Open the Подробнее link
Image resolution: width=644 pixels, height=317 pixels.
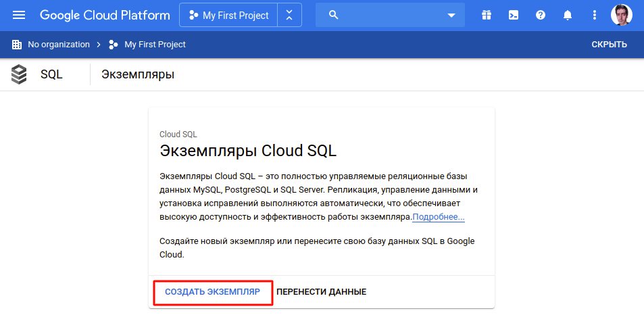(439, 217)
